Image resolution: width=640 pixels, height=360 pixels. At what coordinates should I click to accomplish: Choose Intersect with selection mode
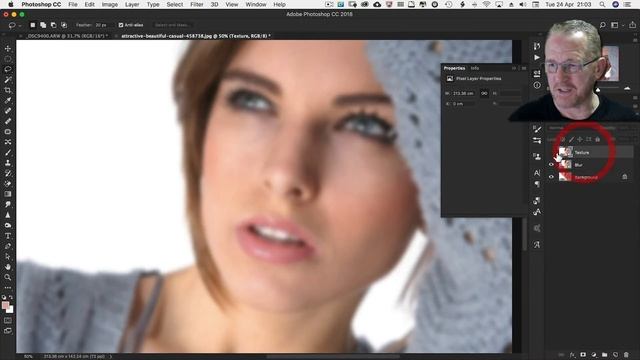coord(64,25)
